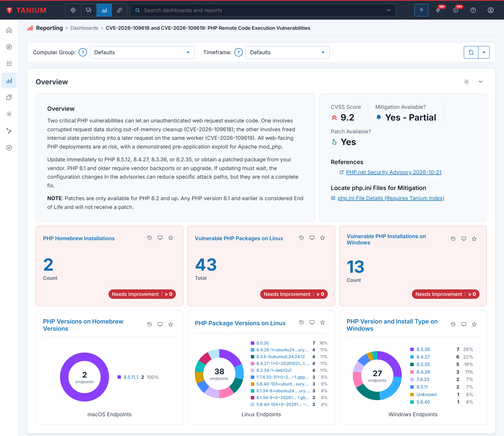
Task: Open sidebar settings gear icon
Action: (x=9, y=114)
